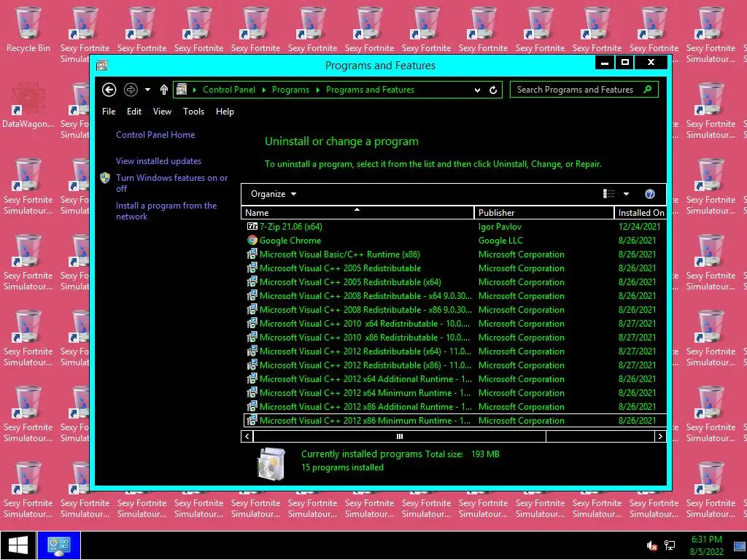Open View installed updates link
This screenshot has height=560, width=747.
[x=158, y=161]
